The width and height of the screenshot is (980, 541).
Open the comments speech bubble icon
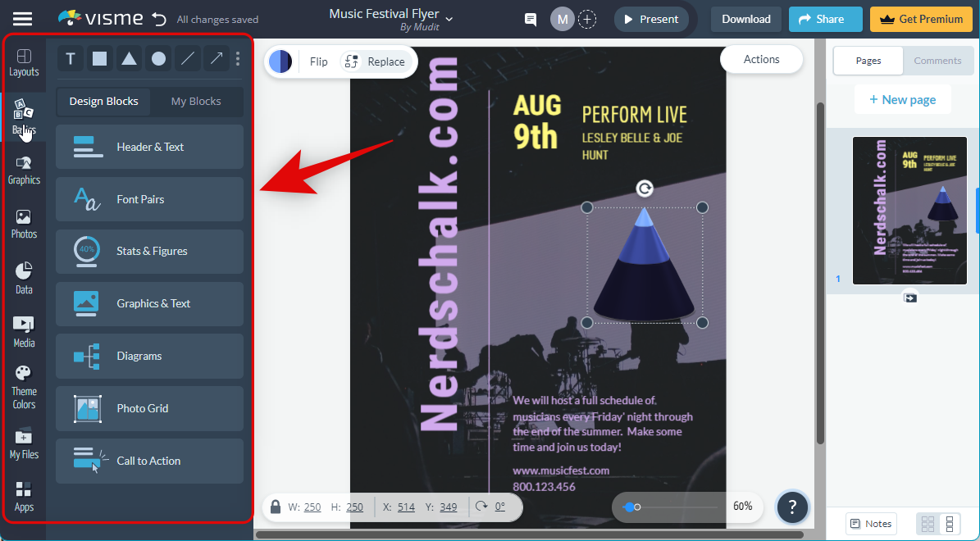point(531,20)
